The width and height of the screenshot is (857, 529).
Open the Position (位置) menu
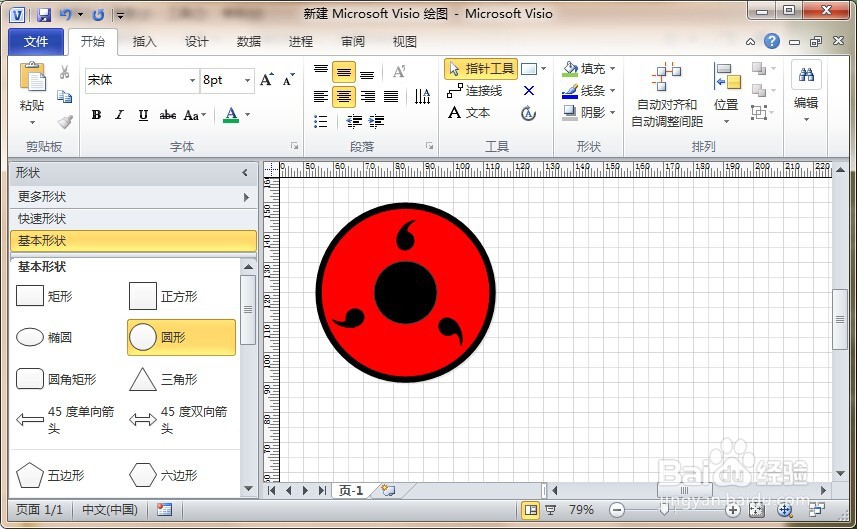point(726,93)
